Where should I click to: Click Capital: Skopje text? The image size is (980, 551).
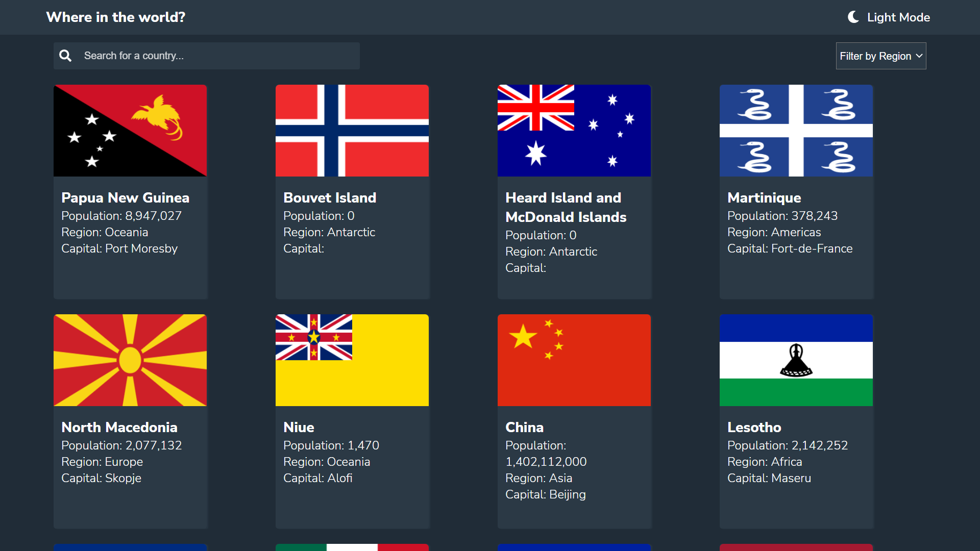coord(101,478)
